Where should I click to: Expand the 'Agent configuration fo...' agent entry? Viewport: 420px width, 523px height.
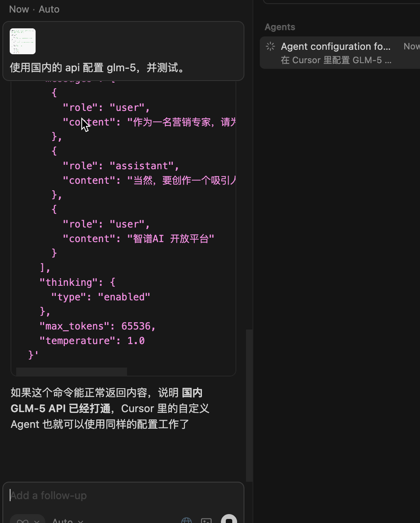click(x=336, y=46)
